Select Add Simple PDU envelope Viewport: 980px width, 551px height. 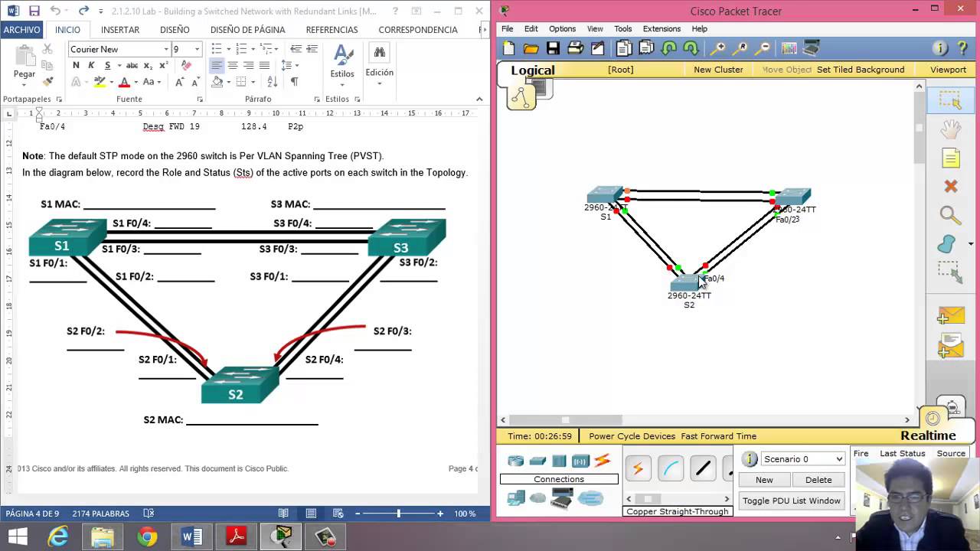[950, 315]
